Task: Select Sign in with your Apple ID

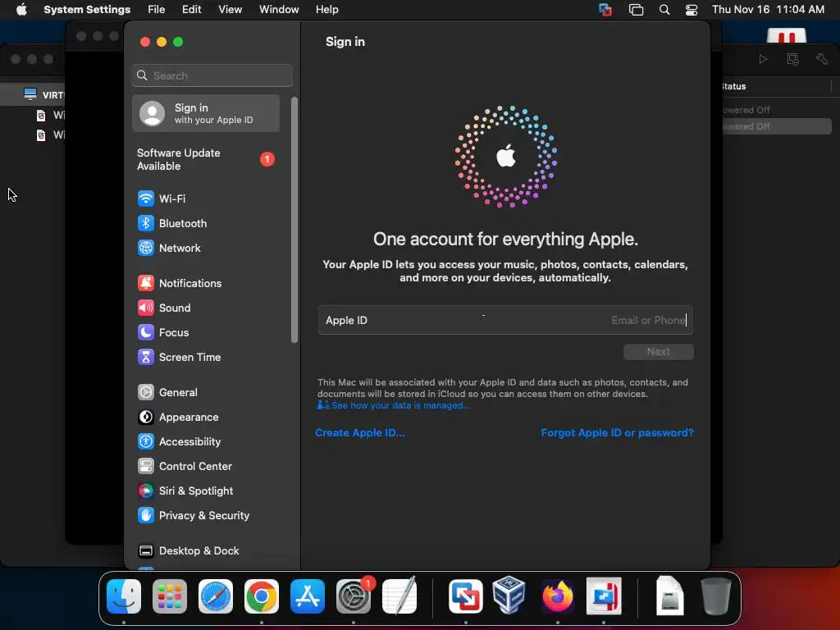Action: (206, 113)
